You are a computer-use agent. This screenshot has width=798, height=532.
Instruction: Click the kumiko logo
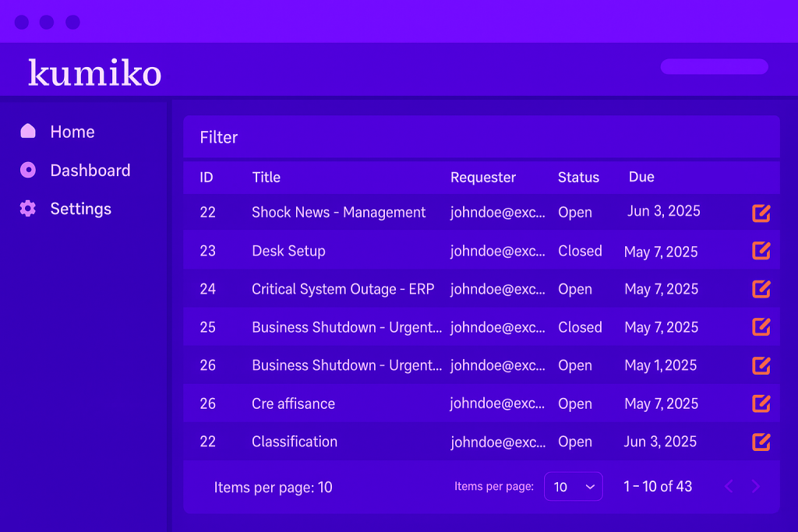pyautogui.click(x=95, y=72)
